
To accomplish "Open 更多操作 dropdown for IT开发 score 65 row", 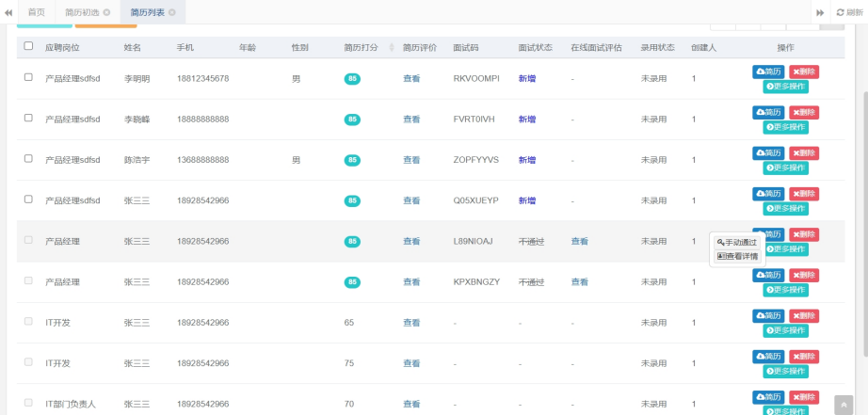I will (785, 330).
